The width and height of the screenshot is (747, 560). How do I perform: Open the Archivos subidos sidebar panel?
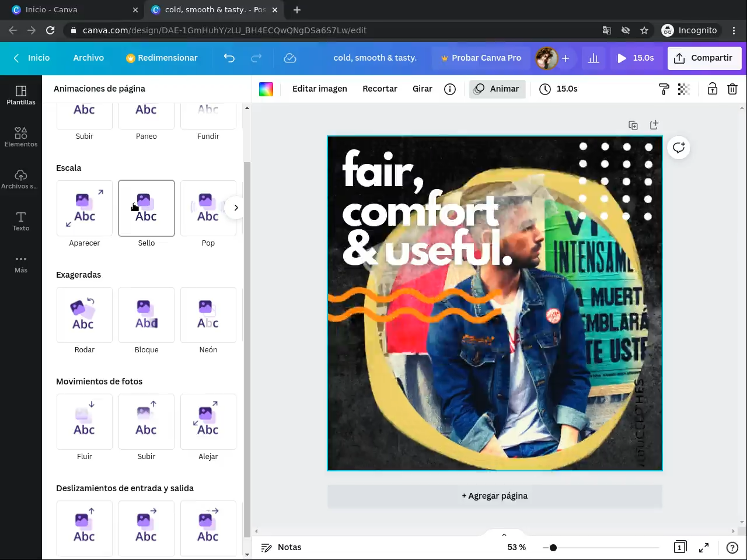[21, 179]
